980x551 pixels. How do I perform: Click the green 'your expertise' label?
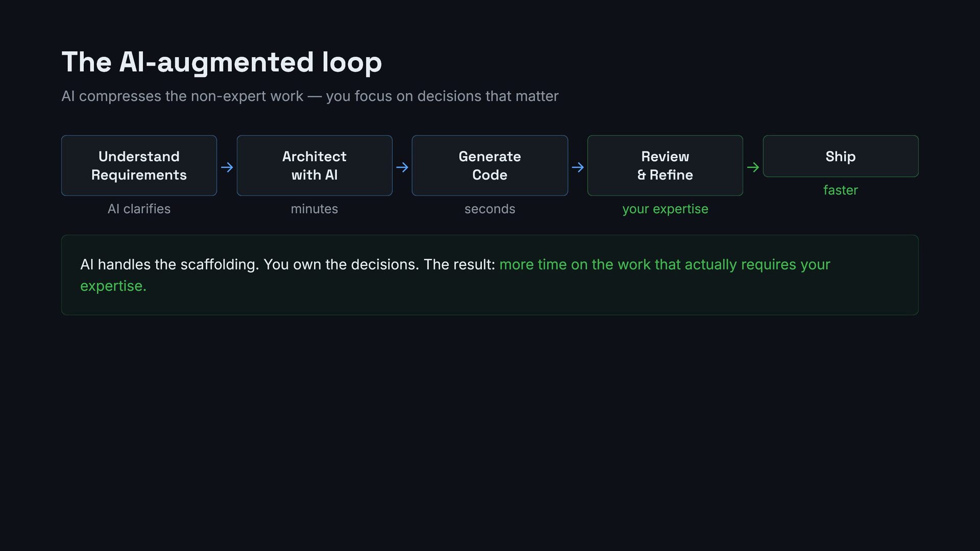tap(665, 209)
